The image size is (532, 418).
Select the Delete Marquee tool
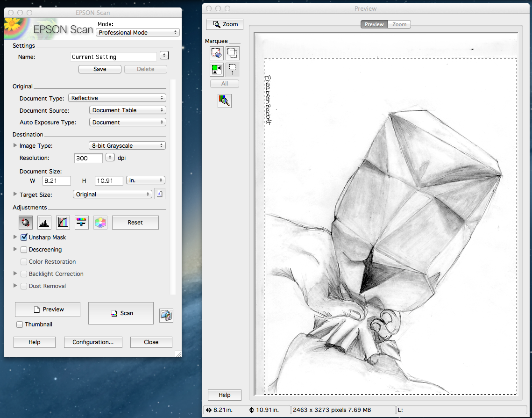coord(216,53)
